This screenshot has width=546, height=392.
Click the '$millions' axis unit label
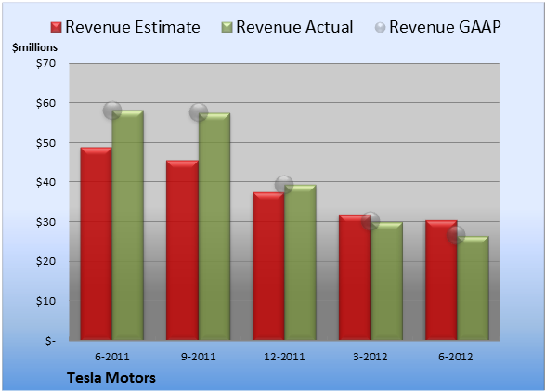(x=34, y=47)
